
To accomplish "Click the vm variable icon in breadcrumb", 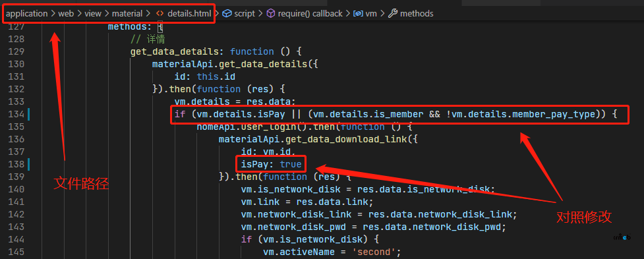I will pyautogui.click(x=358, y=14).
